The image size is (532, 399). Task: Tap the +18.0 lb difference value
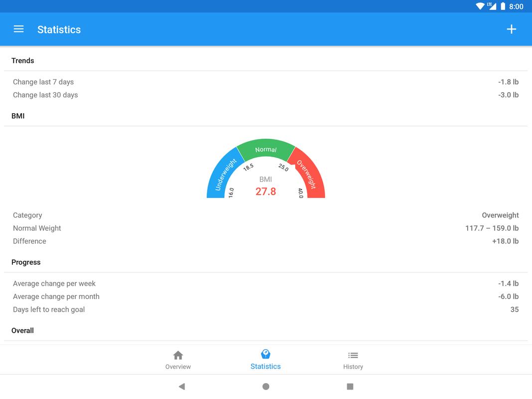505,241
